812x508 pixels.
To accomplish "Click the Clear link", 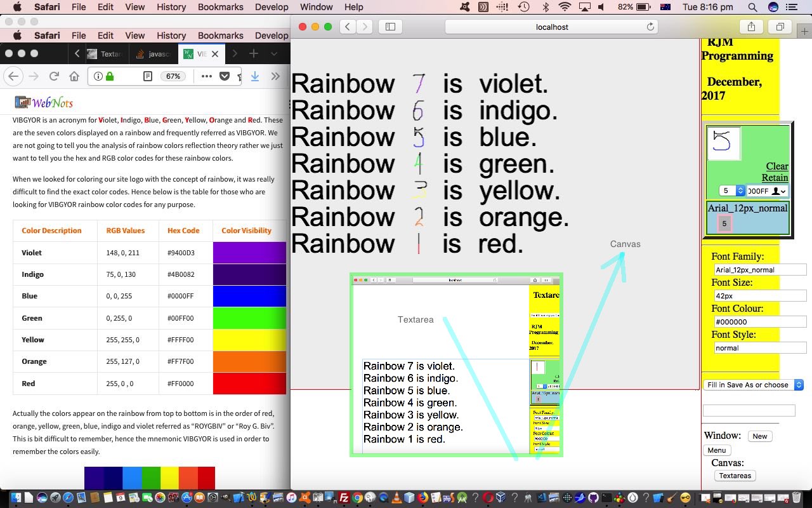I will click(776, 166).
